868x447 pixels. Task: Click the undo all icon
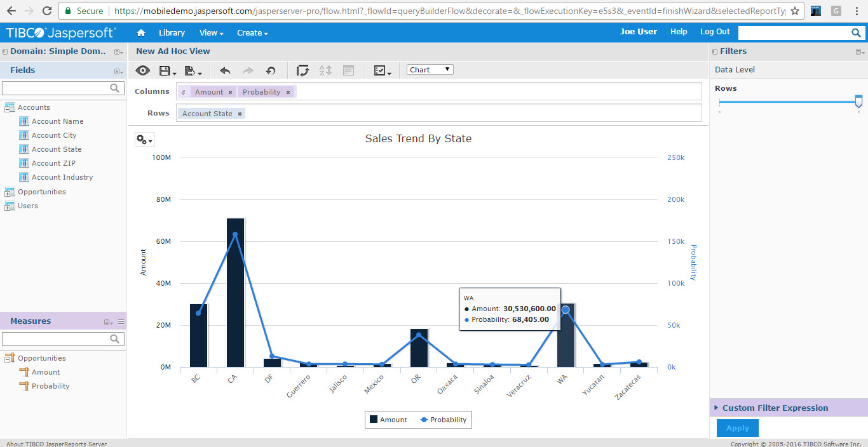[x=271, y=70]
